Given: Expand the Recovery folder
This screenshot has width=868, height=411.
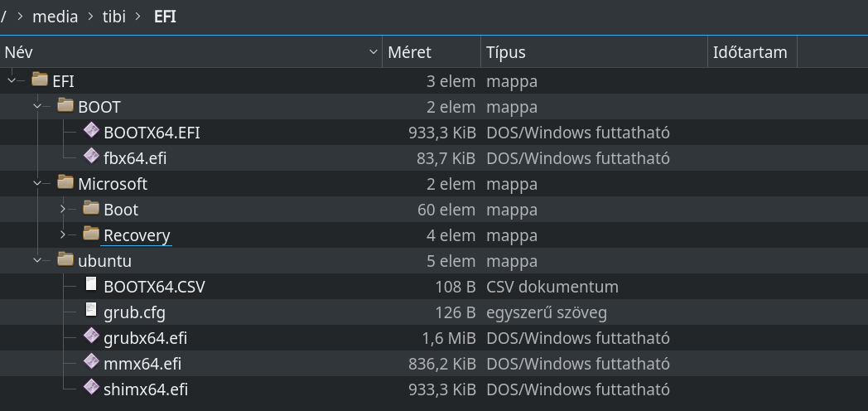Looking at the screenshot, I should pyautogui.click(x=63, y=235).
